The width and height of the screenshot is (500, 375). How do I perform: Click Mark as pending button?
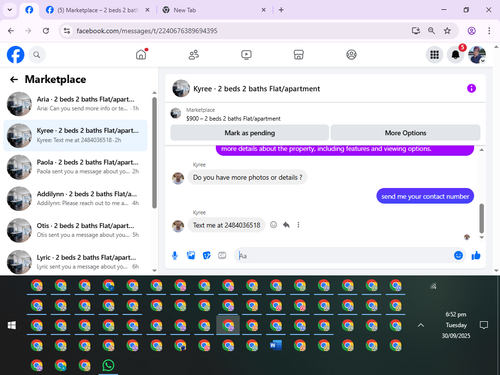coord(250,133)
